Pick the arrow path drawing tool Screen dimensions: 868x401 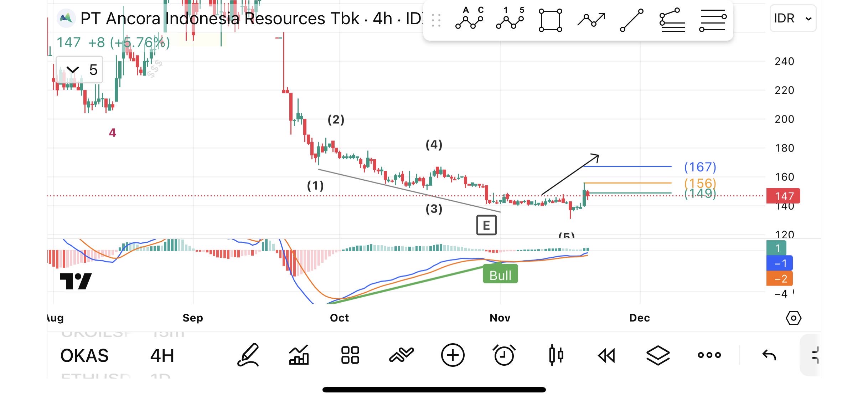tap(591, 20)
